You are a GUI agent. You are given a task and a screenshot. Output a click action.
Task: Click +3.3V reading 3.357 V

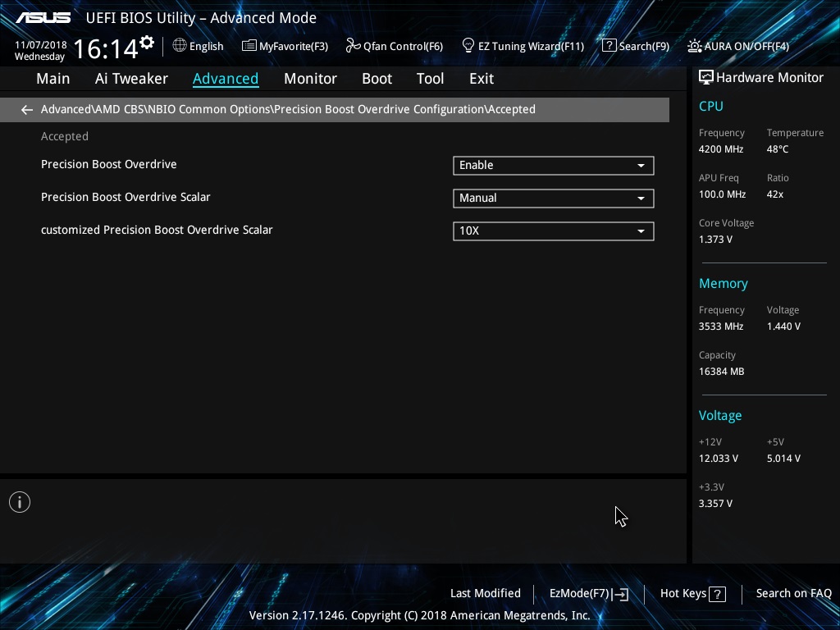715,504
